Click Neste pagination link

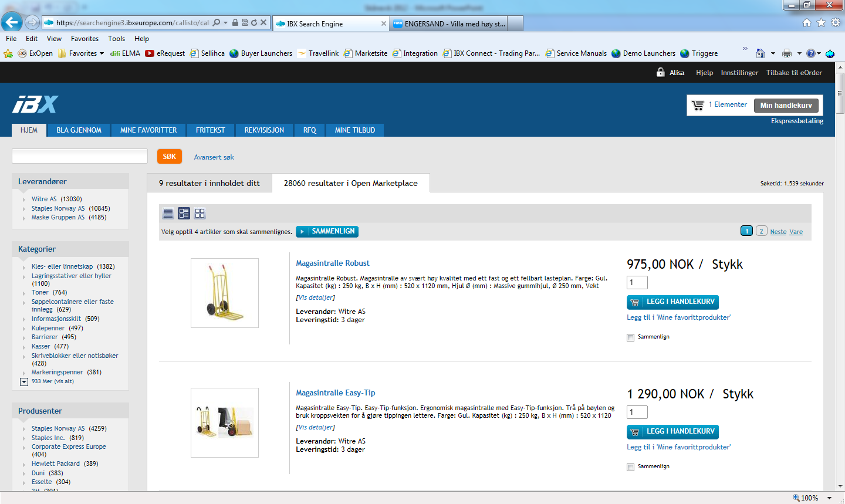pos(778,232)
